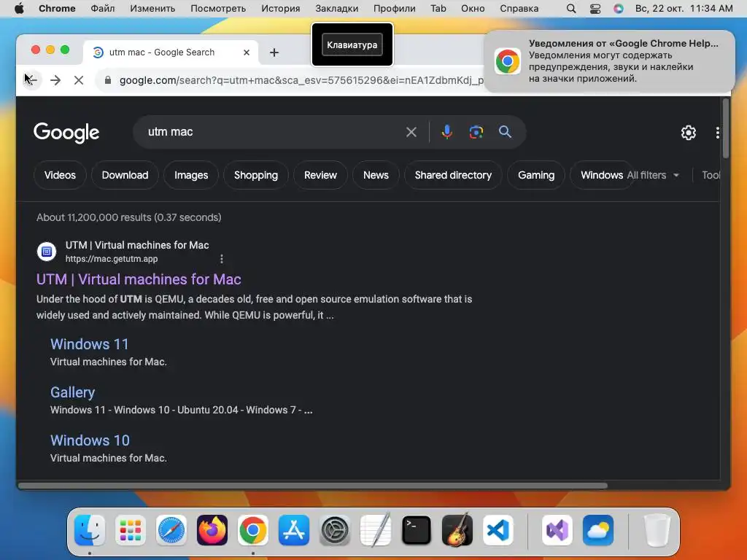Click the Chrome icon in the Dock
This screenshot has height=560, width=747.
[253, 530]
